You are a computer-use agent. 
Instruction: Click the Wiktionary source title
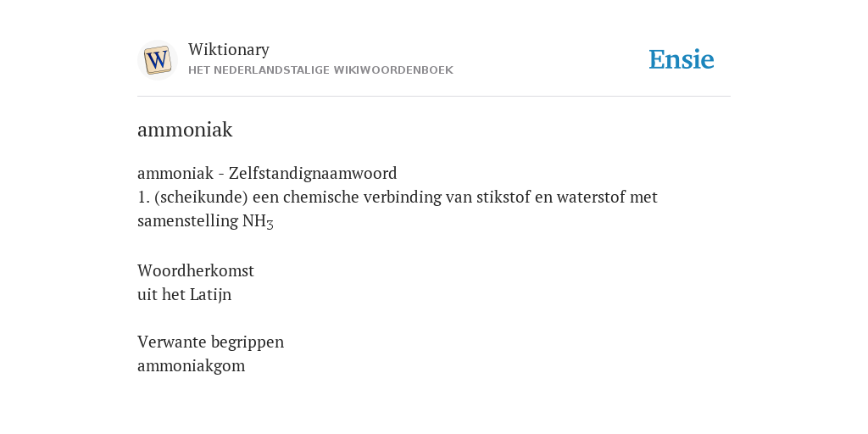coord(229,49)
